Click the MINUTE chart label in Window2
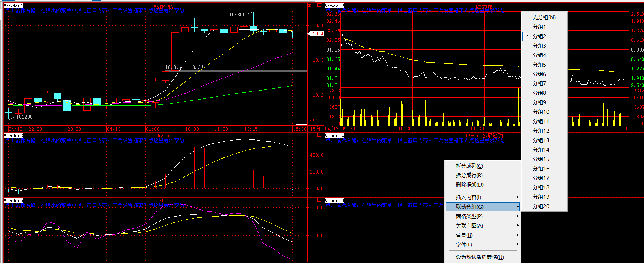This screenshot has height=263, width=644. pyautogui.click(x=484, y=7)
